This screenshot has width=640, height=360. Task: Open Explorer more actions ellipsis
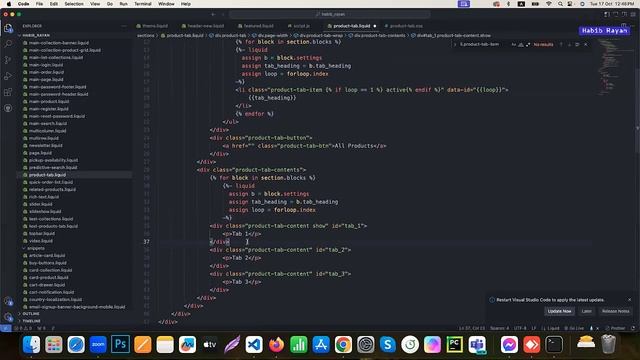(x=124, y=26)
